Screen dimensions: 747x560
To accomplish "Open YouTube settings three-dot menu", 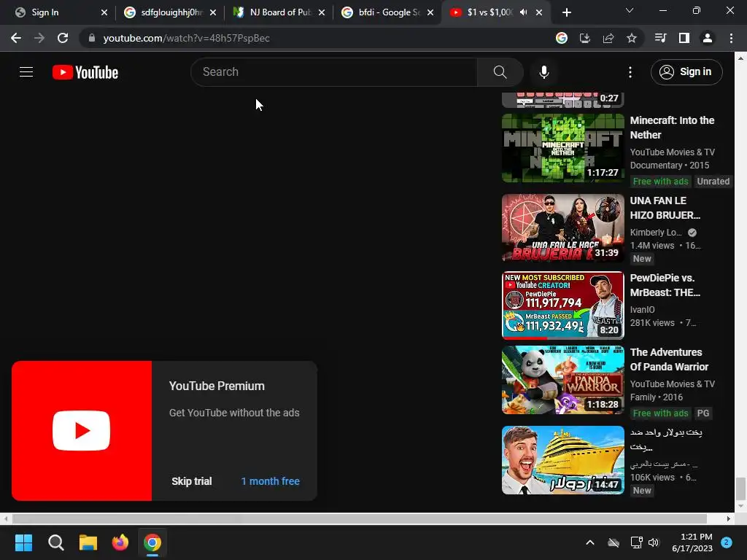I will pos(630,72).
